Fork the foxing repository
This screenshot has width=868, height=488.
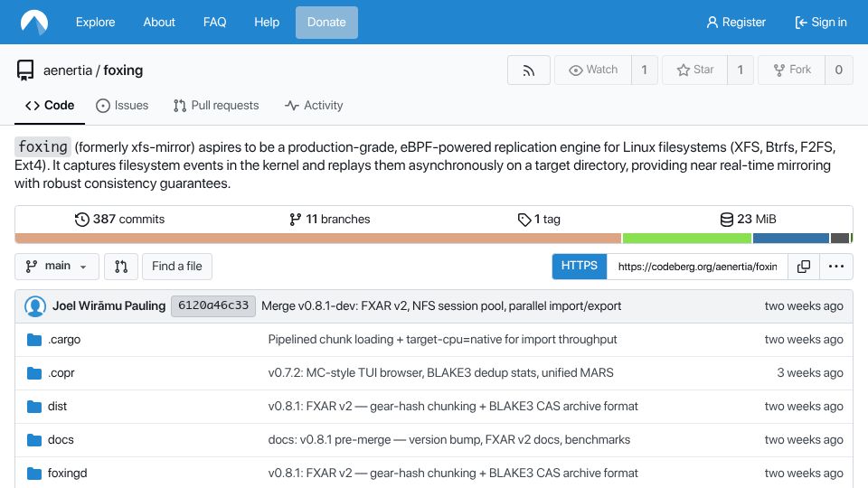[792, 70]
